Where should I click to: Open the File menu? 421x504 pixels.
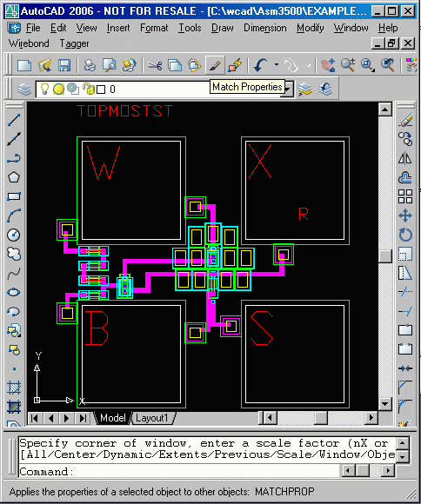pos(33,28)
